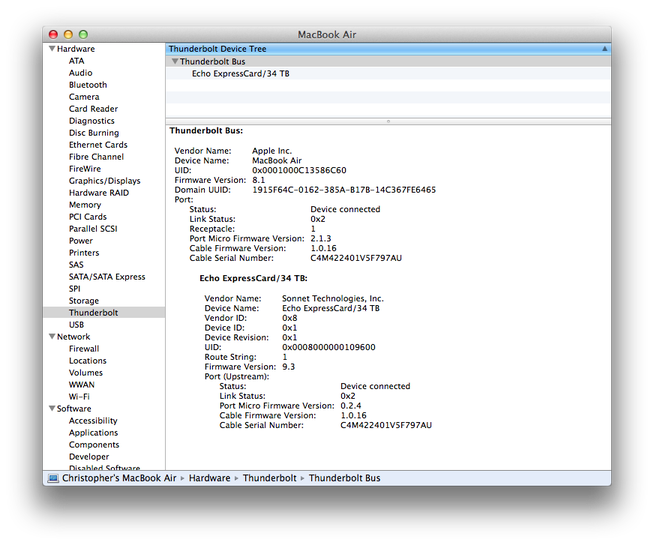The height and width of the screenshot is (545, 654).
Task: Click the Firmware Version 9.3 value
Action: coord(289,367)
